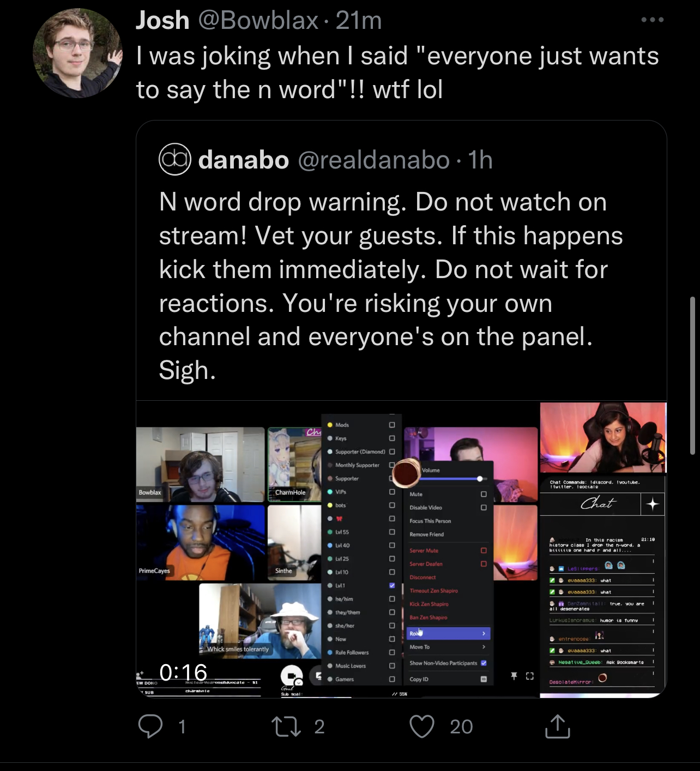Click danabo's circular profile logo
Viewport: 700px width, 771px height.
tap(175, 159)
